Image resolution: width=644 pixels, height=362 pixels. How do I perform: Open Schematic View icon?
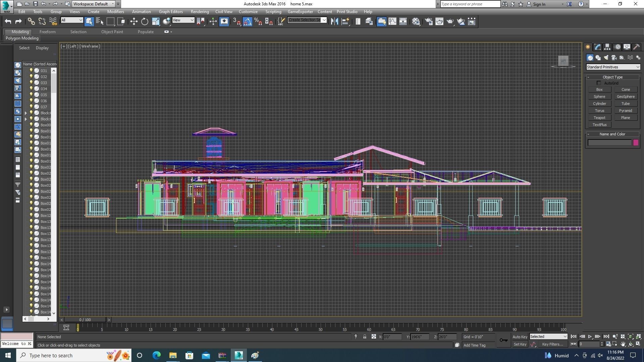[403, 21]
